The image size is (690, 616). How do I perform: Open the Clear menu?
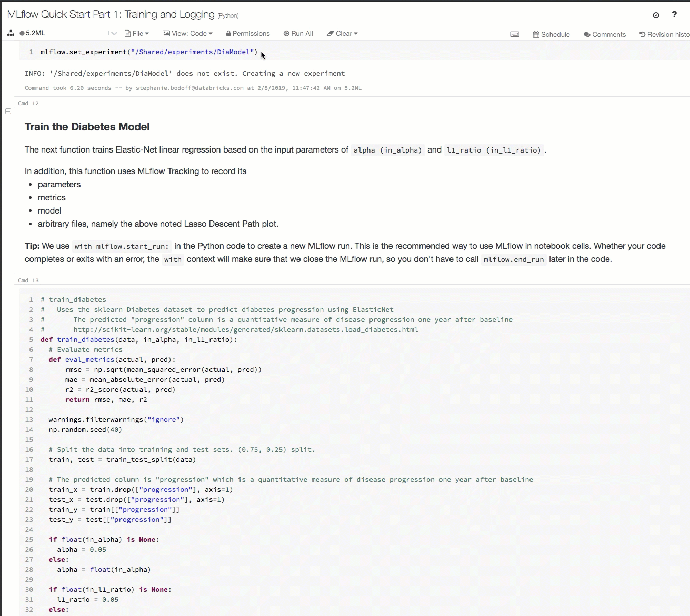(x=343, y=34)
